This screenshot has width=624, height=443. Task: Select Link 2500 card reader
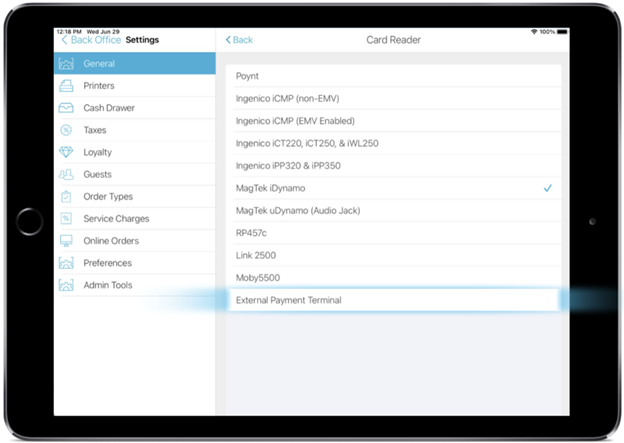pyautogui.click(x=394, y=255)
